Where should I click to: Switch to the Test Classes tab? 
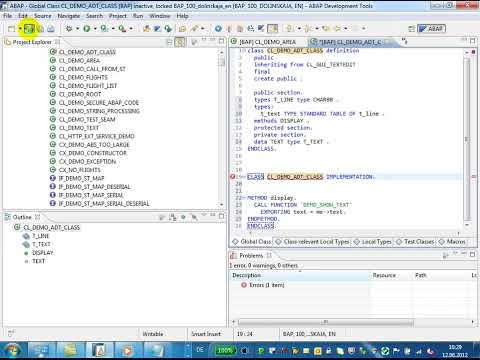click(415, 242)
